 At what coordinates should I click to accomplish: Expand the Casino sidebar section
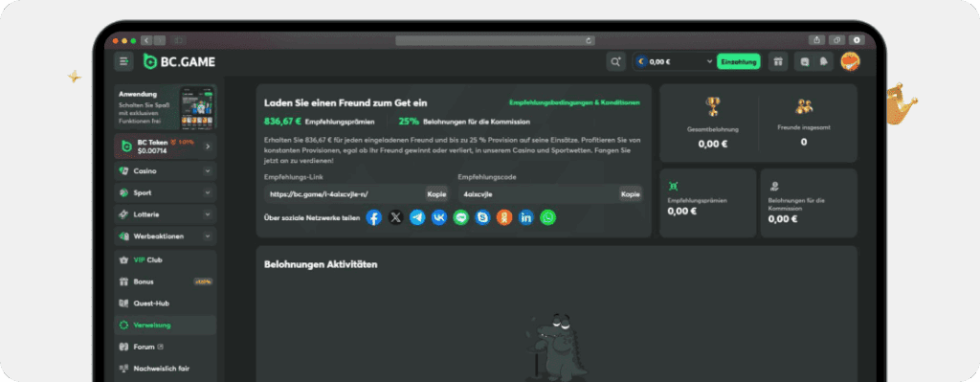click(166, 170)
